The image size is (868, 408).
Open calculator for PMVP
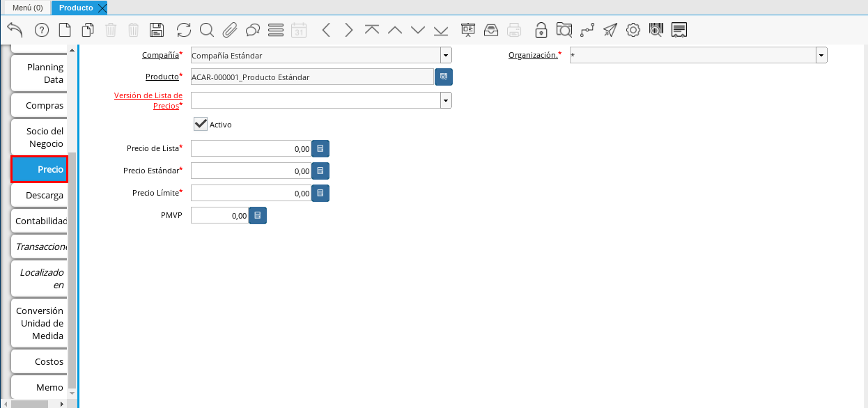258,216
